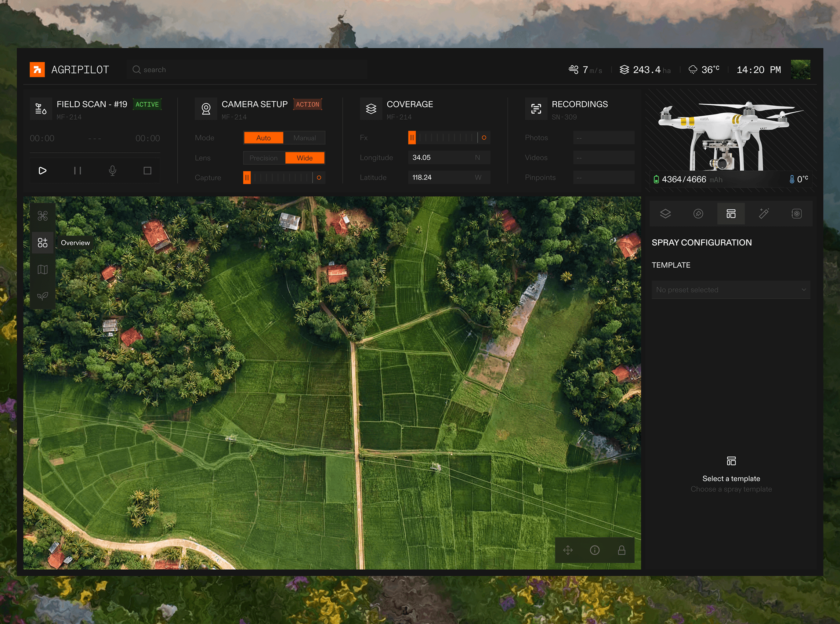
Task: Click the play button in Field Scan
Action: tap(42, 171)
